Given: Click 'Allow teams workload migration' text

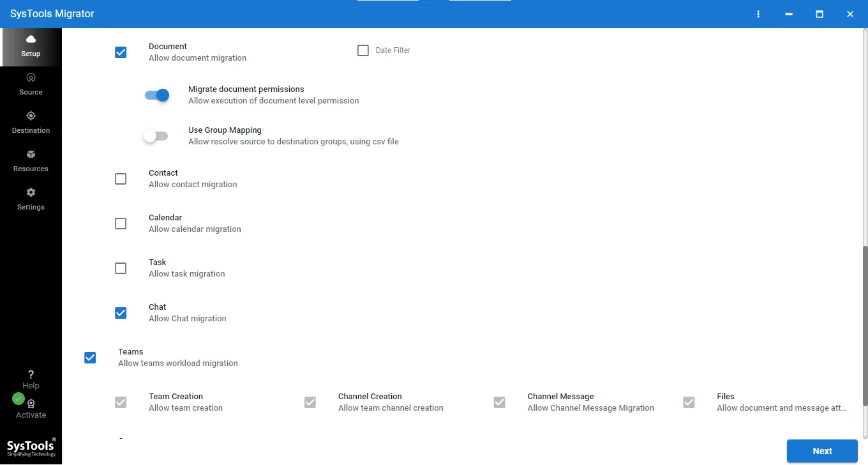Looking at the screenshot, I should 178,363.
